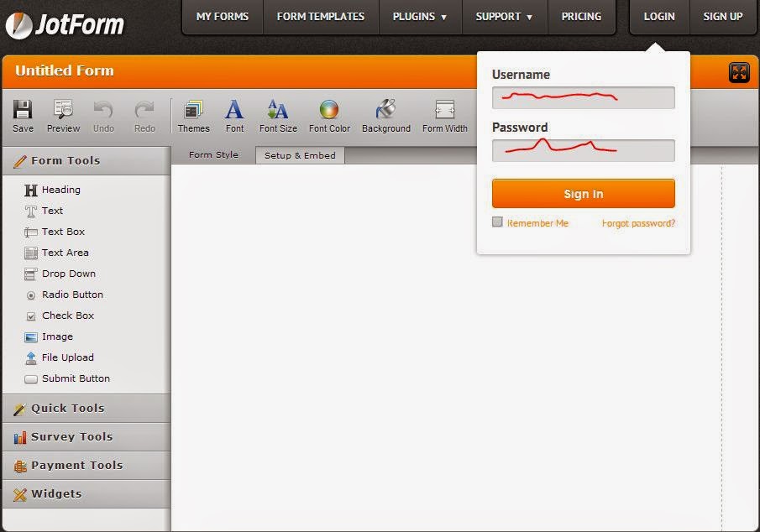760x532 pixels.
Task: Go to My Forms
Action: [223, 17]
